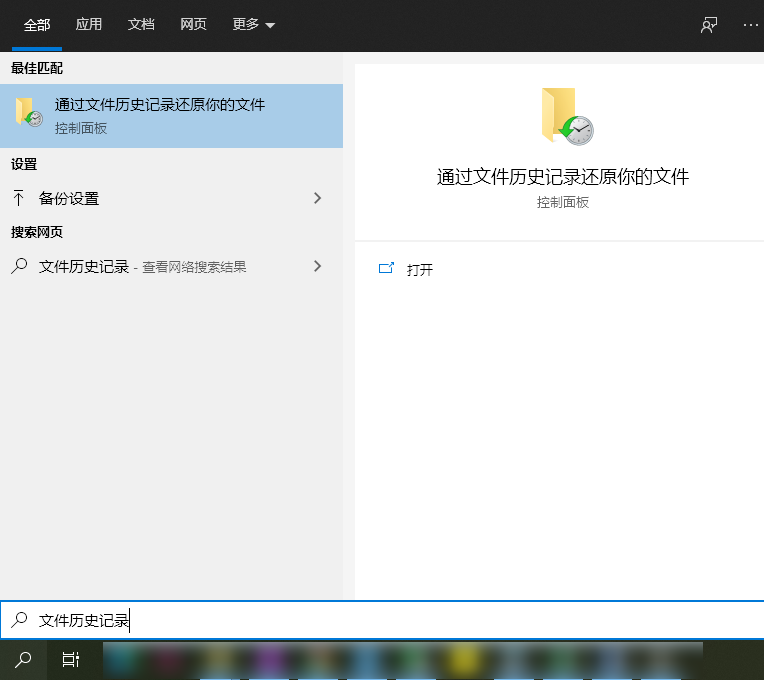Click the open-window icon beside 打开
Image resolution: width=764 pixels, height=680 pixels.
(x=386, y=268)
